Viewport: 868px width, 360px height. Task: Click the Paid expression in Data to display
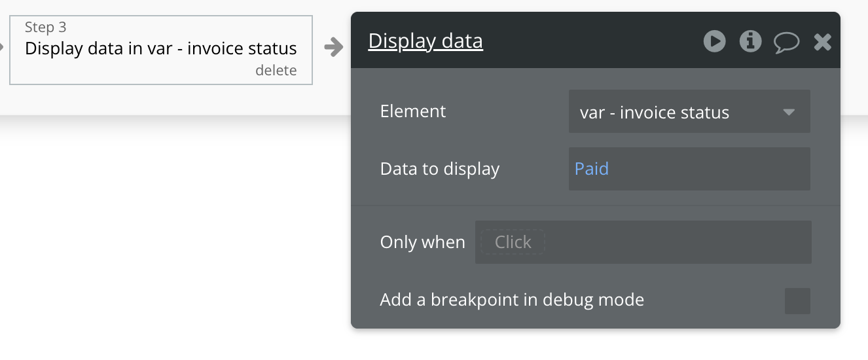592,169
